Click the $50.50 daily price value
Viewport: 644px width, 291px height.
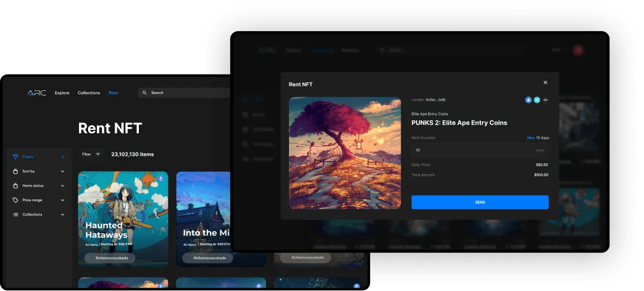(542, 165)
